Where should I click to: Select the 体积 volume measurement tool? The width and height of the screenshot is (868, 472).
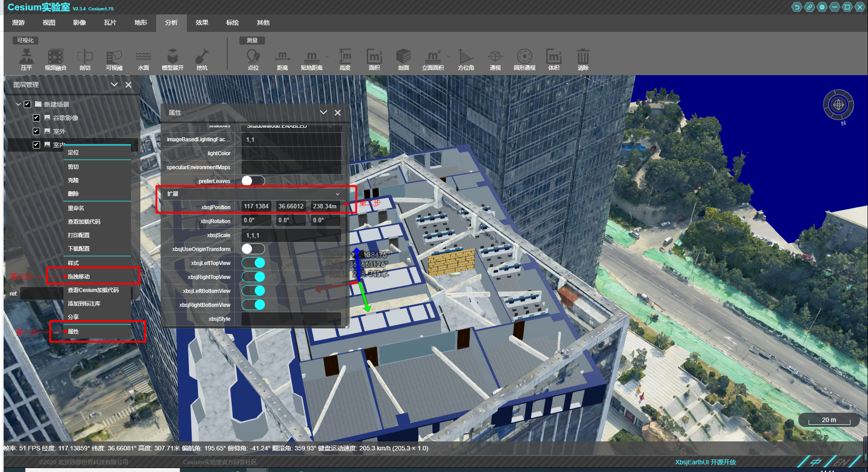pyautogui.click(x=554, y=59)
